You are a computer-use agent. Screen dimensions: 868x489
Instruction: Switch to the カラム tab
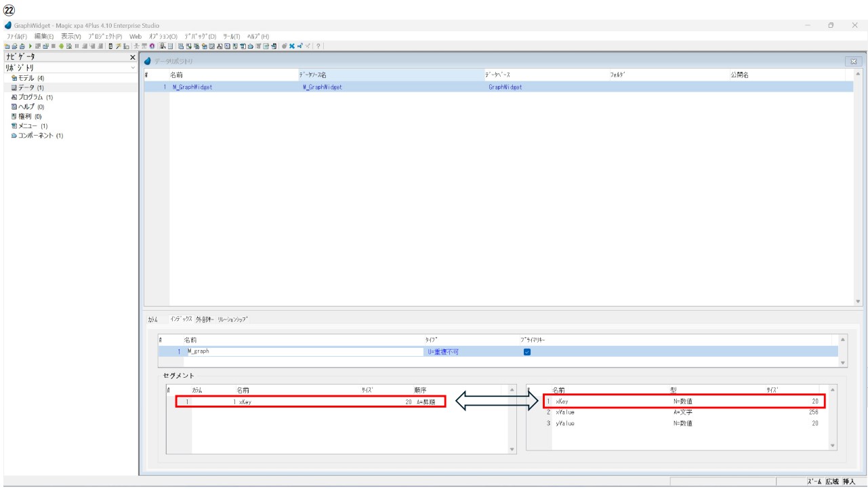[x=152, y=319]
